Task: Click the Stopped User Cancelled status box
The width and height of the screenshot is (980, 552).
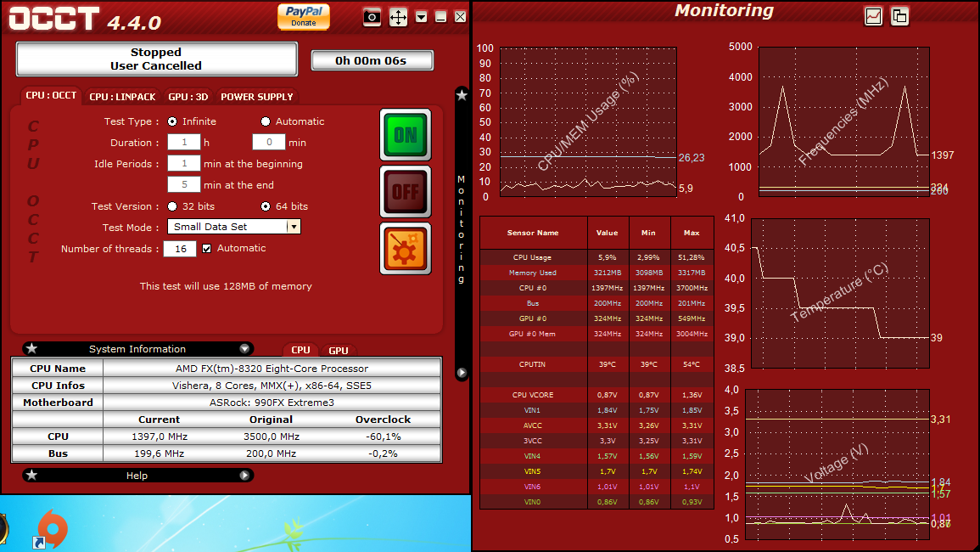Action: 156,59
